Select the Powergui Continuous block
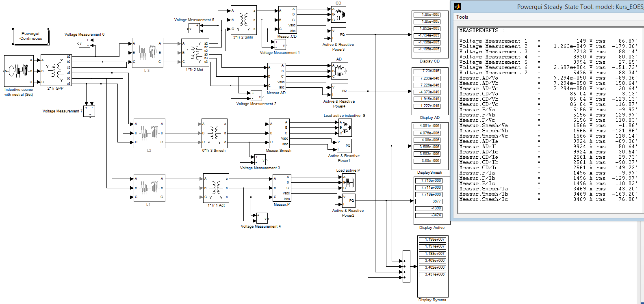Screen dimensions: 644x304 (31, 36)
